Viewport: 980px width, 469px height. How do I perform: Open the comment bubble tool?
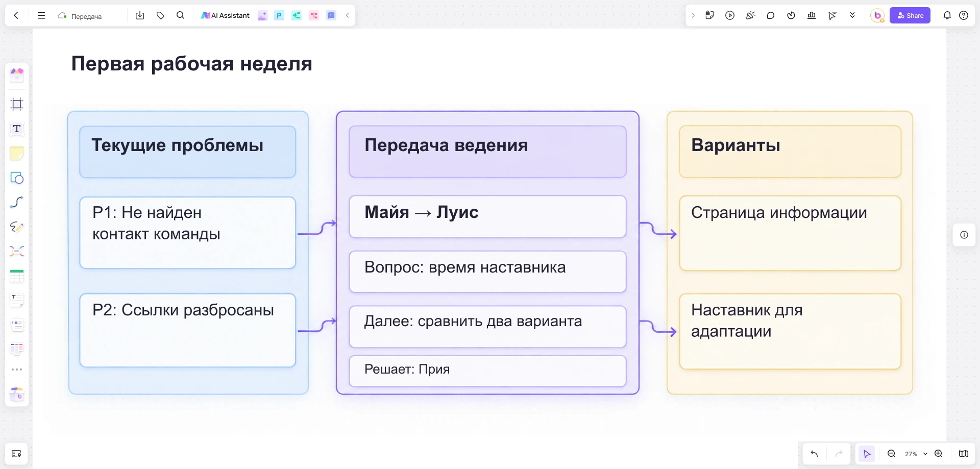click(x=771, y=15)
